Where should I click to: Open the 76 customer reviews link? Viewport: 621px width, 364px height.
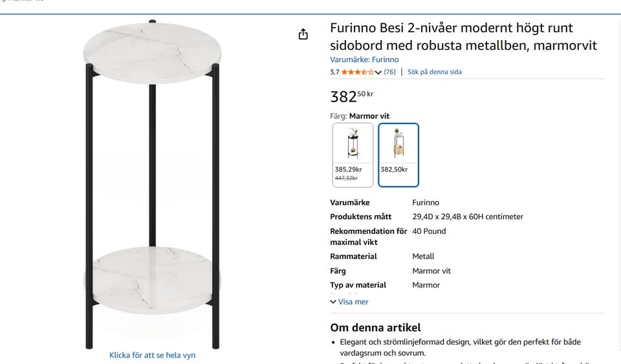click(389, 72)
